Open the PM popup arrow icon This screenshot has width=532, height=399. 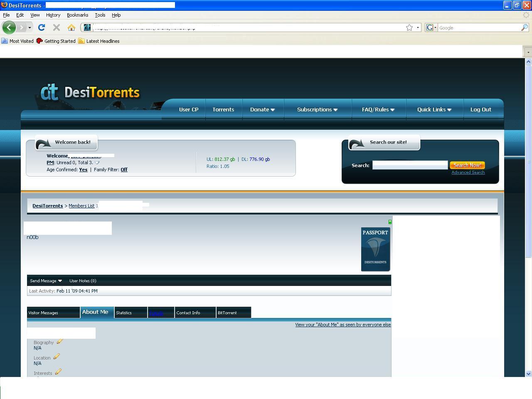97,163
